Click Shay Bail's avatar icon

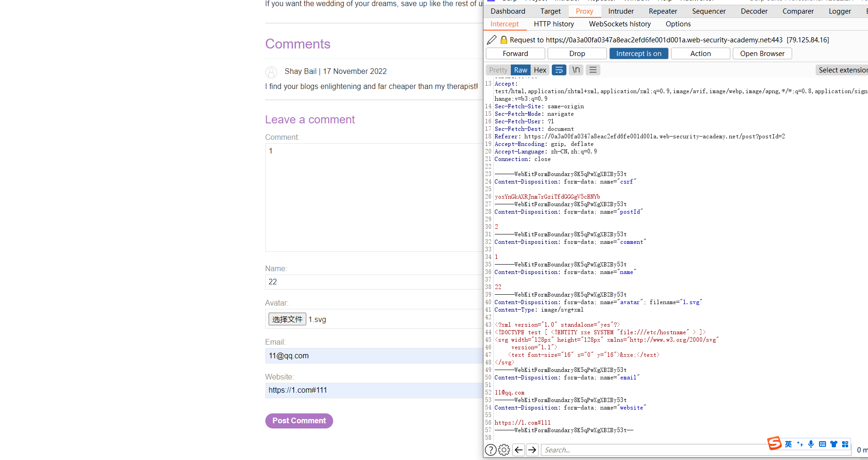271,72
